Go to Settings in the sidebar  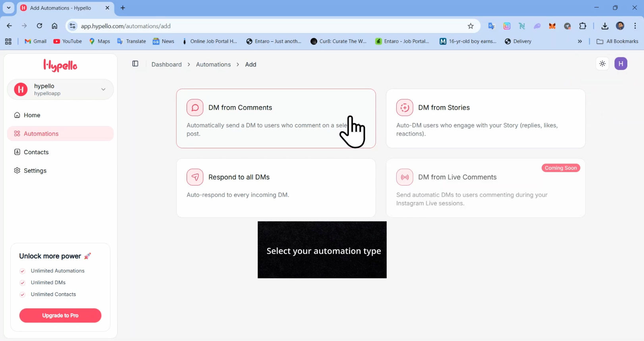[x=35, y=170]
